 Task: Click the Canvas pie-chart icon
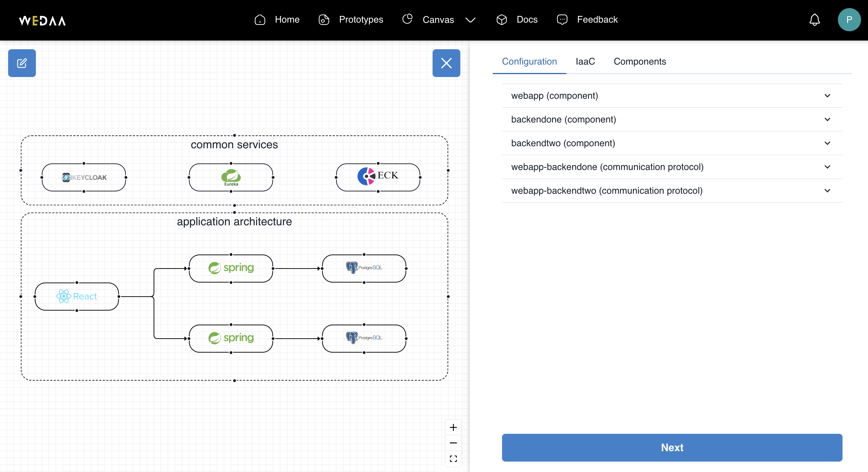click(x=407, y=19)
